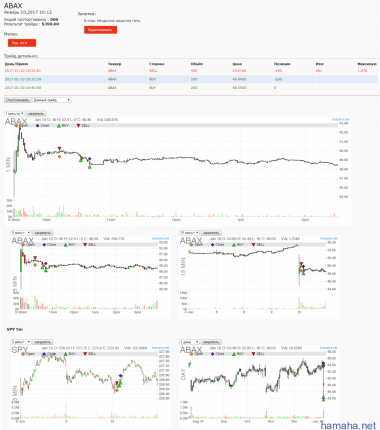Click the Сторона column header
This screenshot has width=380, height=430.
(157, 64)
